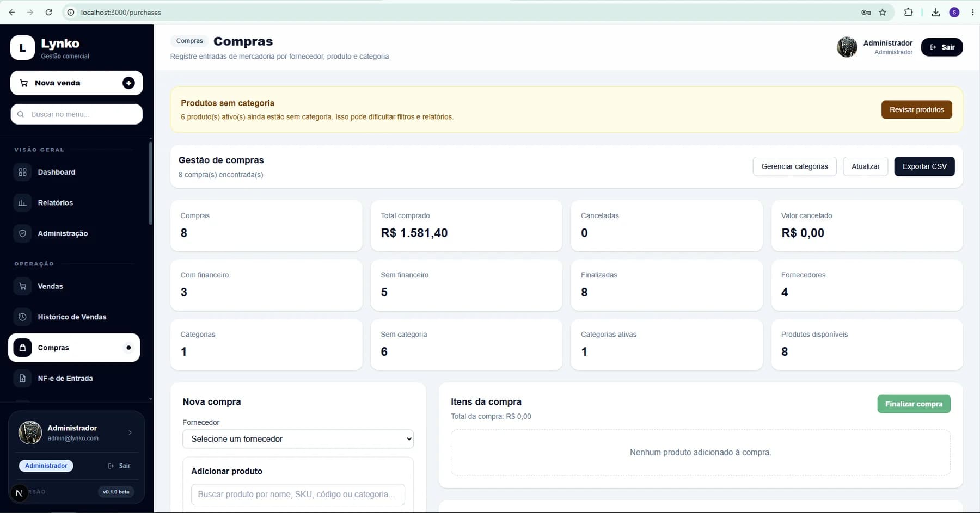This screenshot has height=513, width=980.
Task: Click the browser reload icon
Action: point(48,12)
